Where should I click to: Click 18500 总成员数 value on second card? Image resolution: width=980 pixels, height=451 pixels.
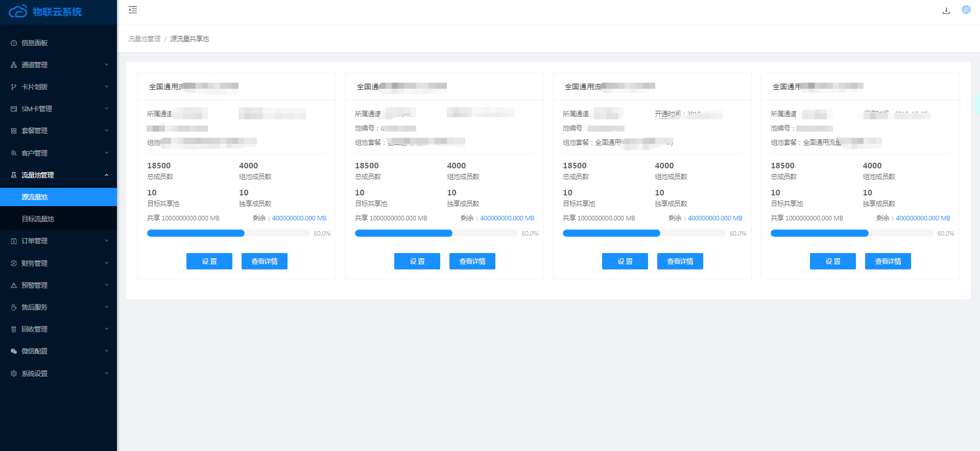tap(367, 166)
